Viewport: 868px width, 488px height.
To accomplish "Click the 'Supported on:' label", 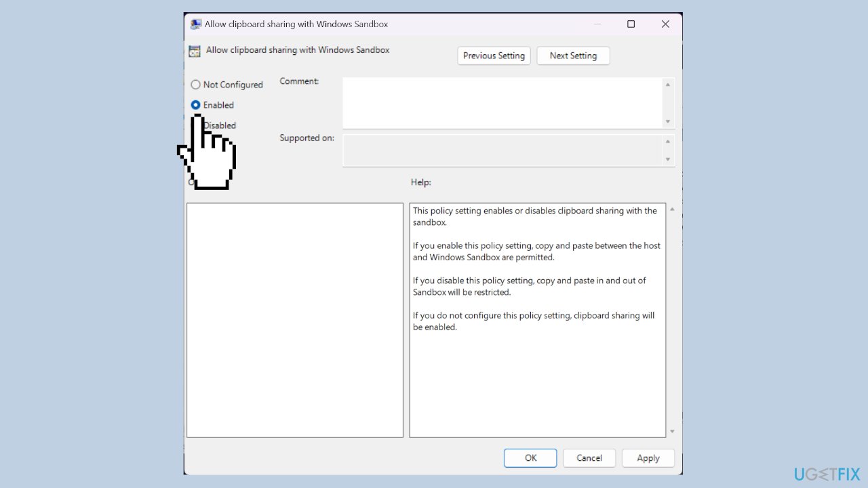I will coord(307,138).
